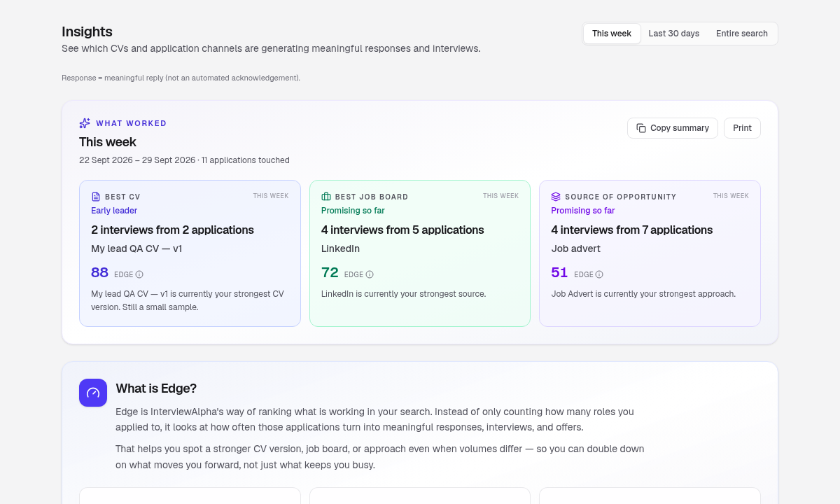The image size is (840, 504).
Task: Click the Edge score 72
Action: [330, 272]
